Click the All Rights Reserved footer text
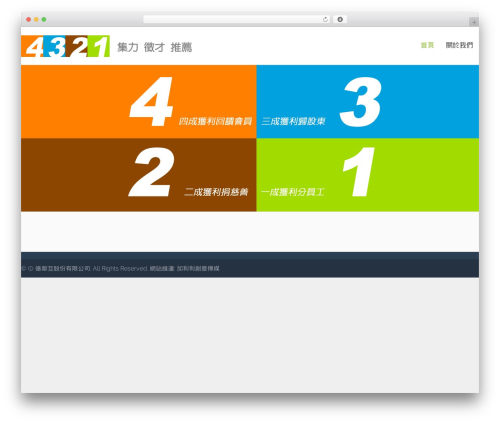The image size is (500, 423). (x=120, y=268)
